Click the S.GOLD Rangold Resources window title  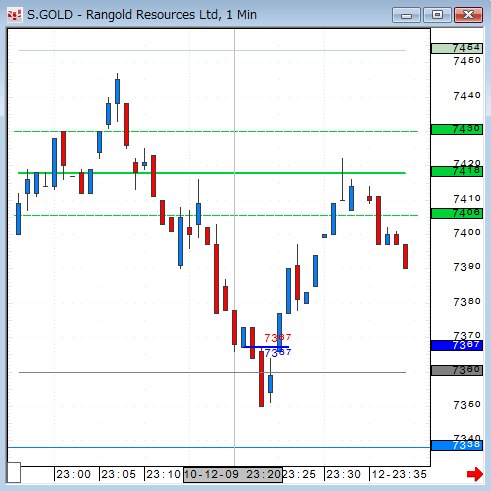click(142, 15)
